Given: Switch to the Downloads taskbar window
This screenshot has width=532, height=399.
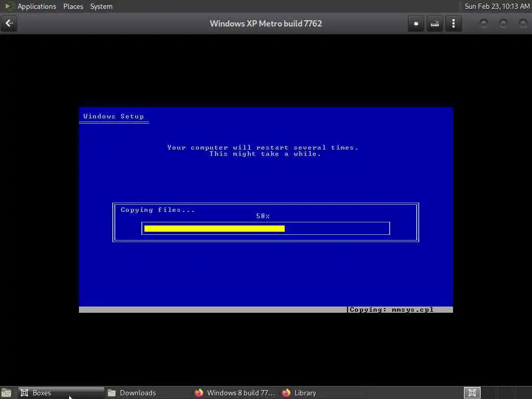Looking at the screenshot, I should click(x=148, y=393).
